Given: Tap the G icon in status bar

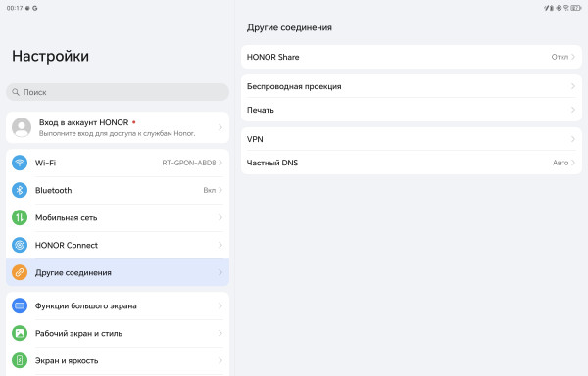Looking at the screenshot, I should (35, 8).
